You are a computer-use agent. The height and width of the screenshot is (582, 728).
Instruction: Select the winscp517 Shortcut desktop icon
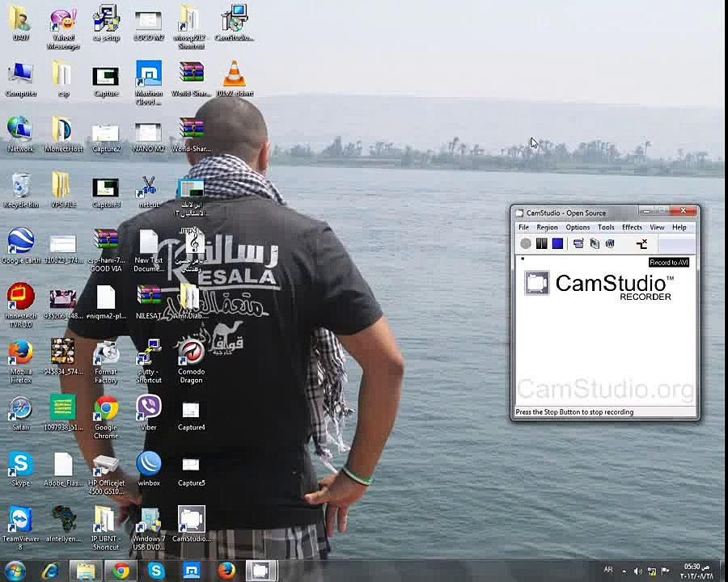191,27
